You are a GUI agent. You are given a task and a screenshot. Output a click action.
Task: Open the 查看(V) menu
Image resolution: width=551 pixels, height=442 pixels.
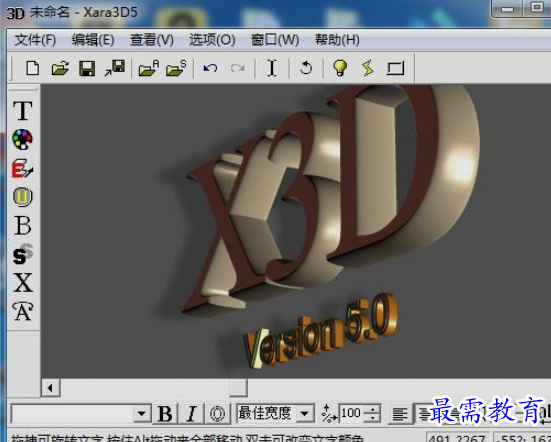(152, 40)
